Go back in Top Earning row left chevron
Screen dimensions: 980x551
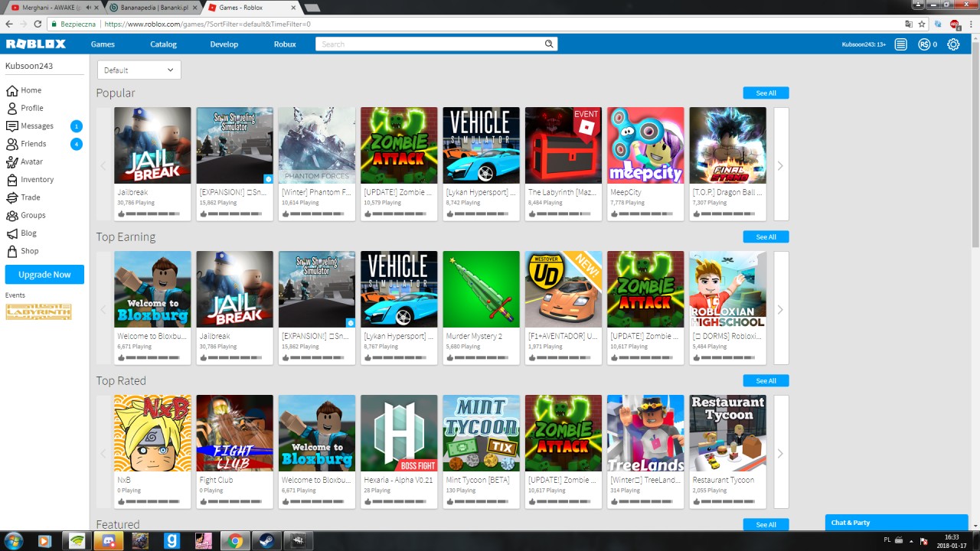pyautogui.click(x=103, y=309)
